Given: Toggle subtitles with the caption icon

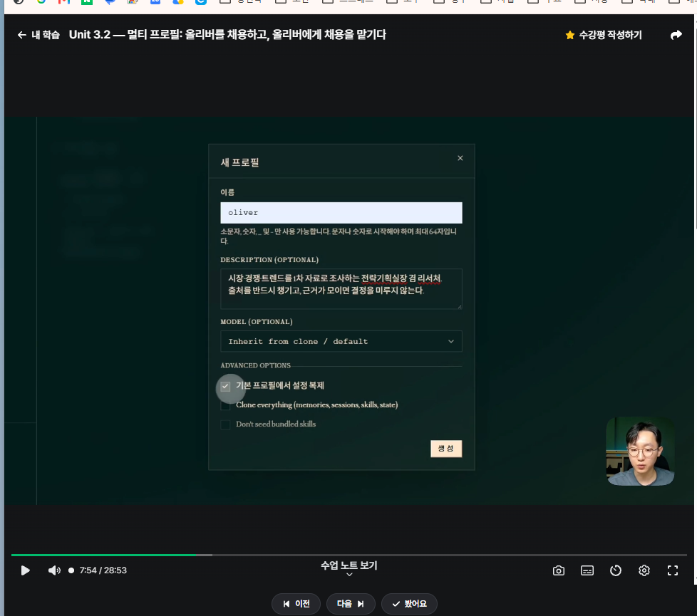Looking at the screenshot, I should click(587, 570).
